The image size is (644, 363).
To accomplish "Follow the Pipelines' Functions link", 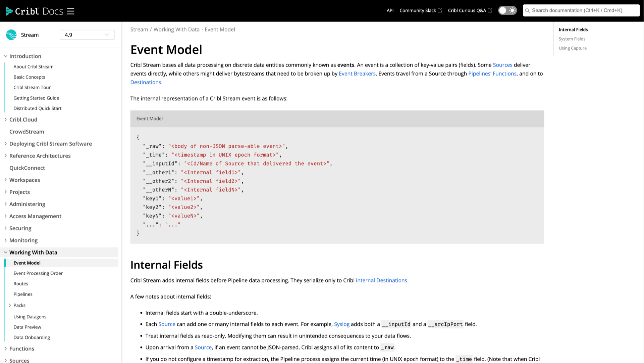I will click(x=492, y=74).
